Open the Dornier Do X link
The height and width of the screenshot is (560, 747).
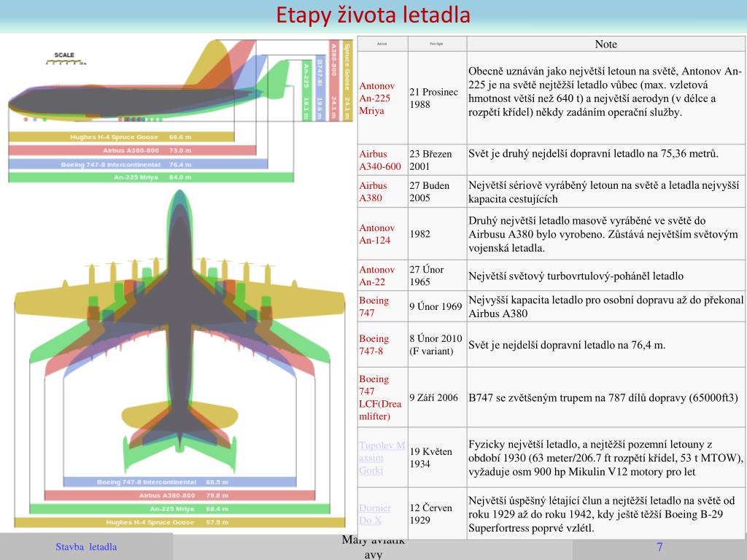pos(375,514)
